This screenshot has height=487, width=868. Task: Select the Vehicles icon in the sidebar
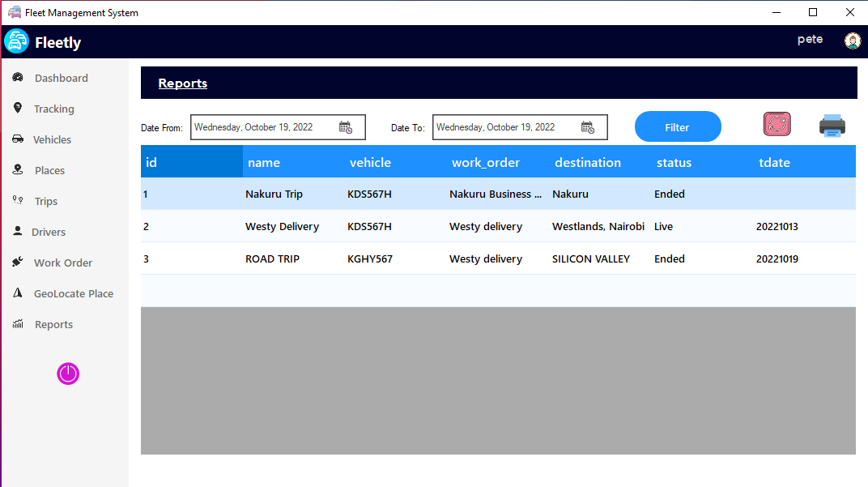[18, 139]
